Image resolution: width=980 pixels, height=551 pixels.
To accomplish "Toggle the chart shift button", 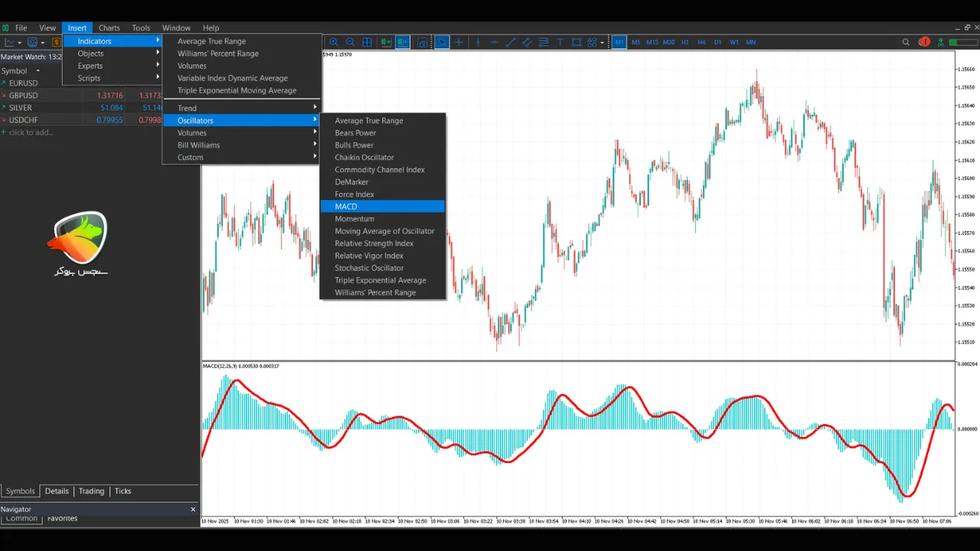I will [x=403, y=42].
